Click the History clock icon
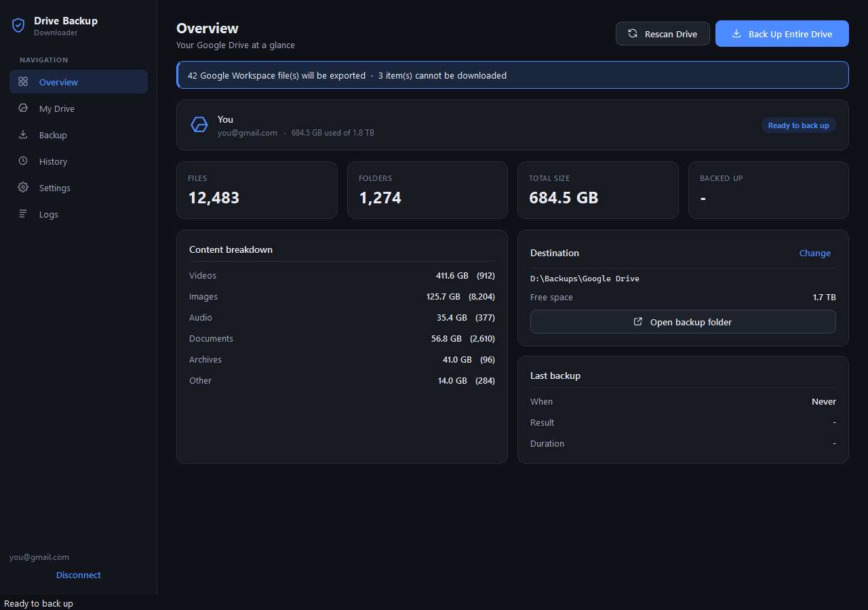 [23, 161]
